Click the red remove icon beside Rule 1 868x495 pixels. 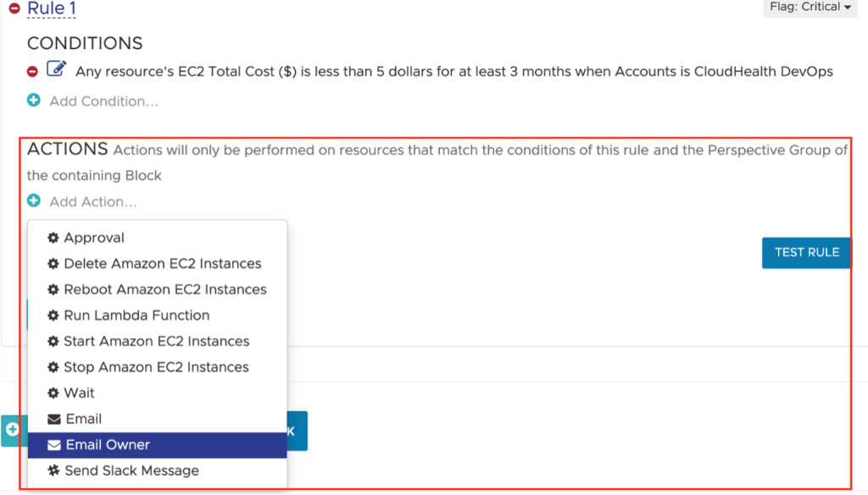coord(14,8)
